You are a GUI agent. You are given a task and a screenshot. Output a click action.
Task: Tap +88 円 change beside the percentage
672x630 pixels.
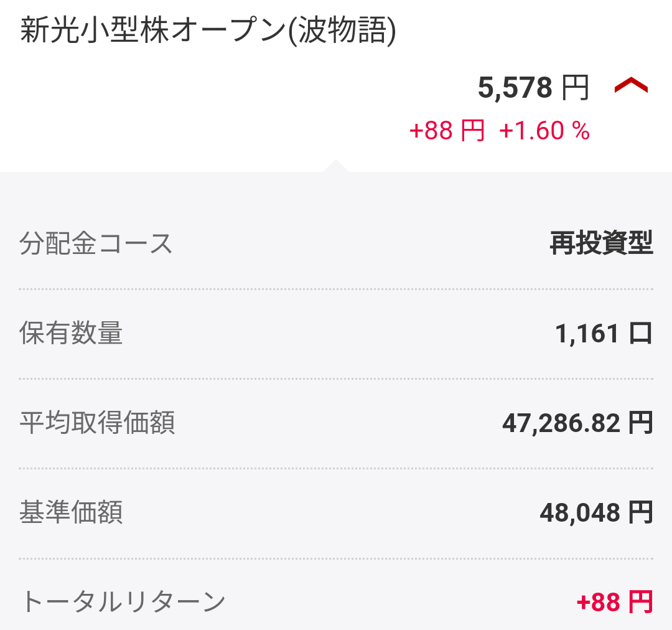click(447, 131)
